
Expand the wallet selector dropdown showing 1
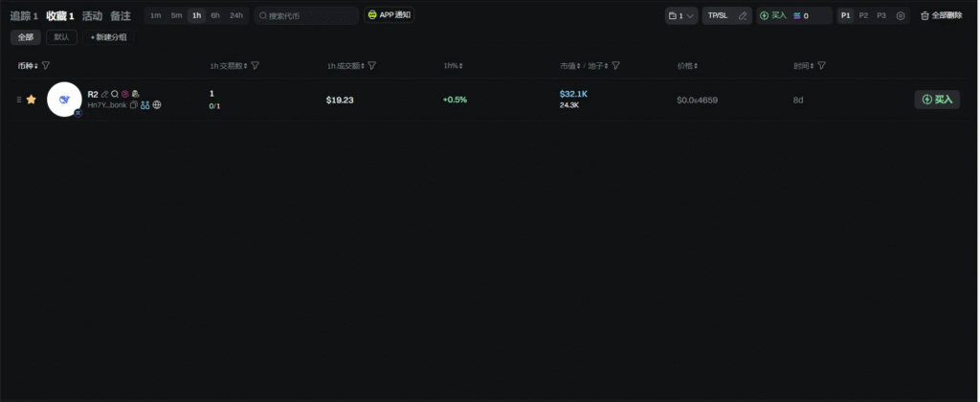pos(681,16)
